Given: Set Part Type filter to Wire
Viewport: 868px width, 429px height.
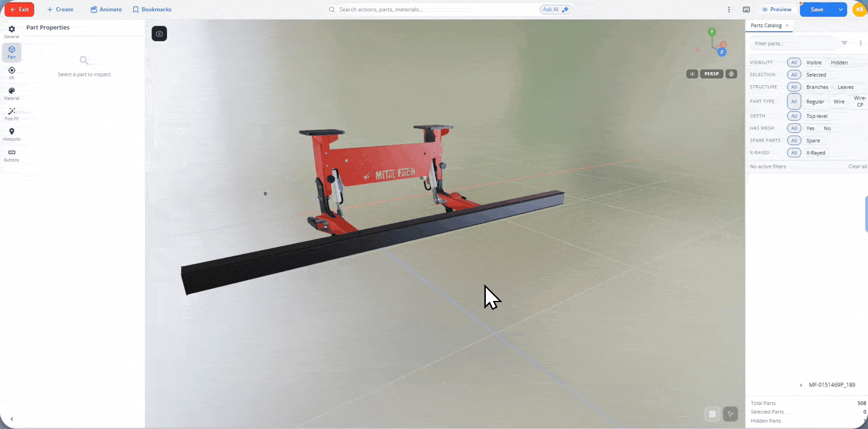Looking at the screenshot, I should coord(839,102).
